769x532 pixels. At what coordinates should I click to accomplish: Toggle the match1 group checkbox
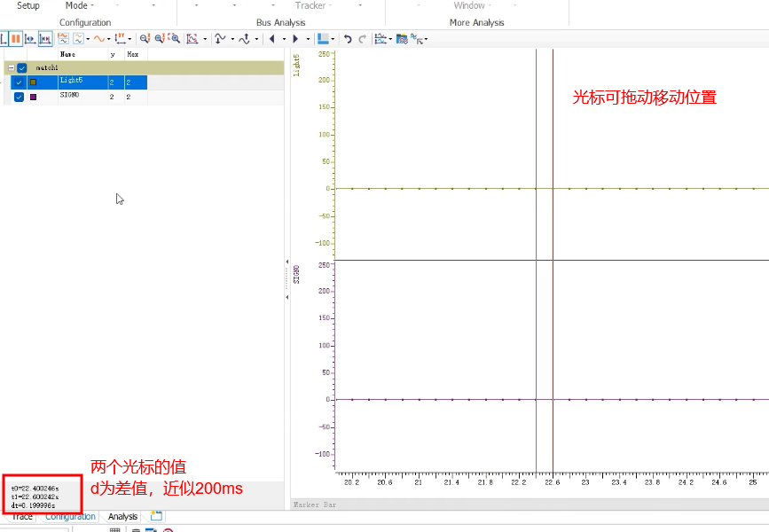point(22,68)
